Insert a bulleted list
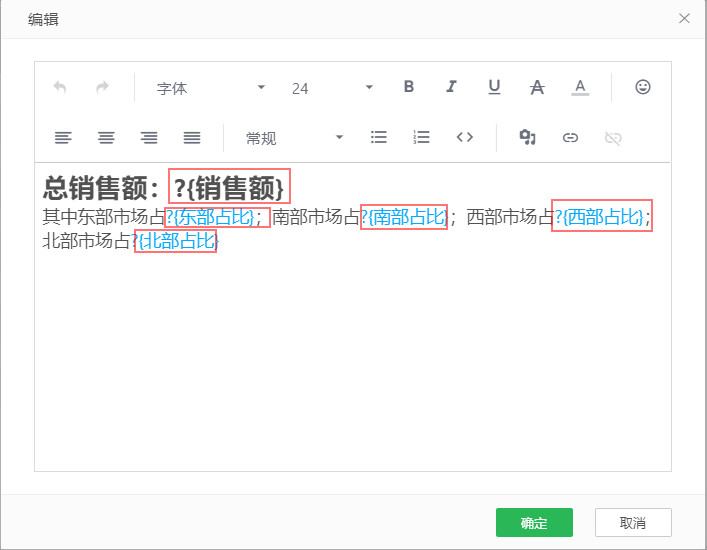The image size is (707, 550). pyautogui.click(x=378, y=137)
